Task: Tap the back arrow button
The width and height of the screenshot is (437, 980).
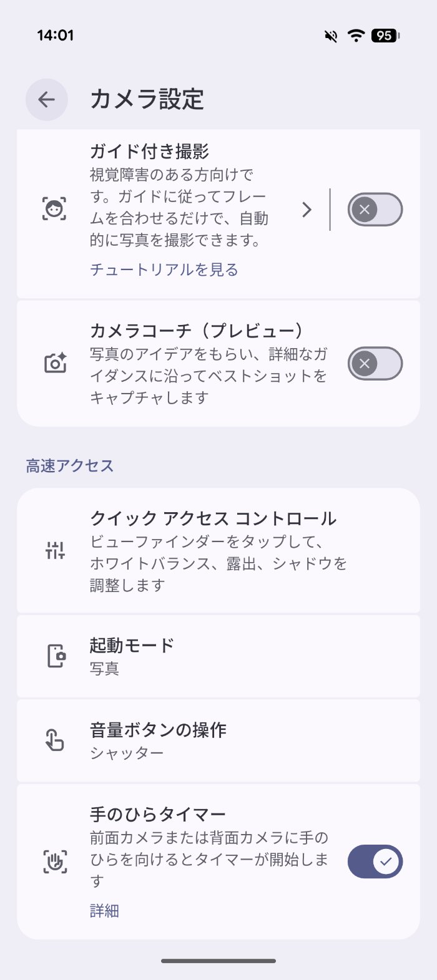Action: (x=47, y=99)
